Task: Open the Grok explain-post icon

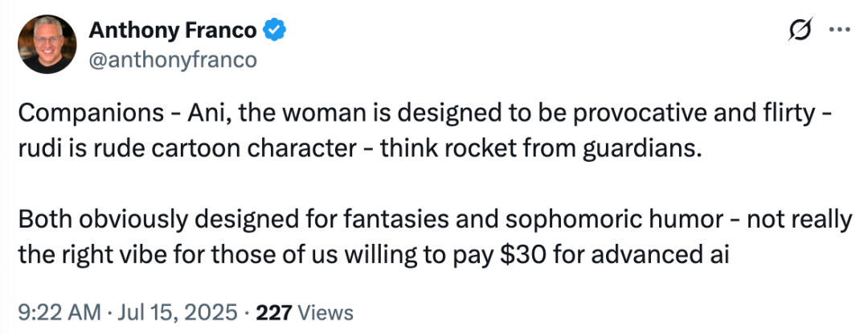Action: pos(800,31)
